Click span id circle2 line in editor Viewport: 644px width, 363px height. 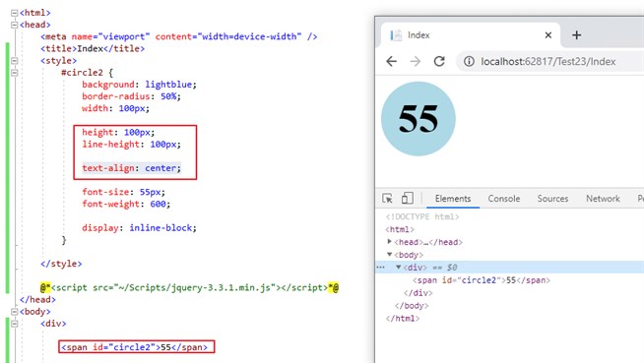[134, 347]
